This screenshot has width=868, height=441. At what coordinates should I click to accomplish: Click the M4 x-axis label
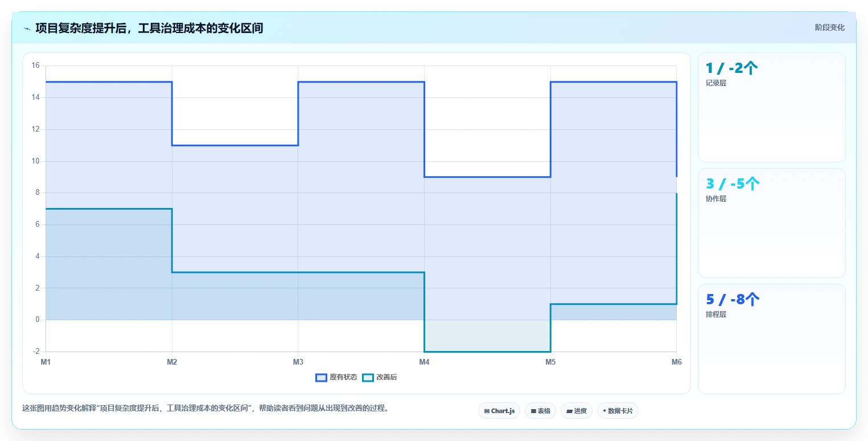pos(424,362)
